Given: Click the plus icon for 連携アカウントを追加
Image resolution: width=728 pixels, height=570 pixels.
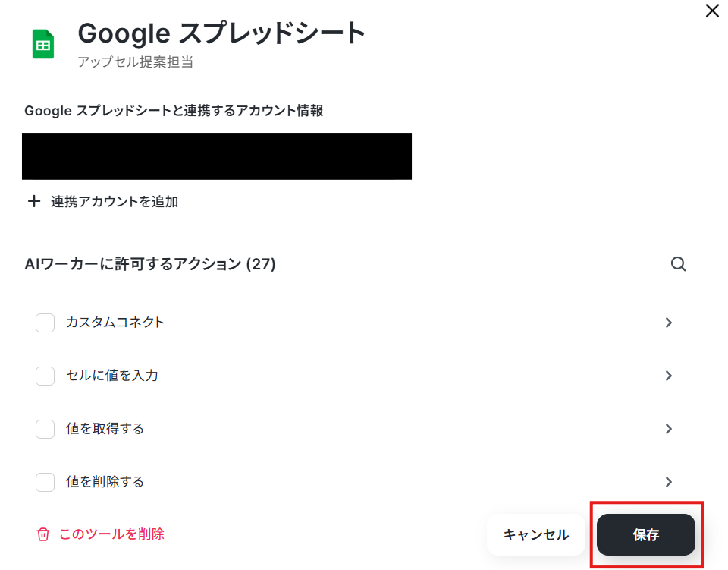Looking at the screenshot, I should pyautogui.click(x=34, y=201).
